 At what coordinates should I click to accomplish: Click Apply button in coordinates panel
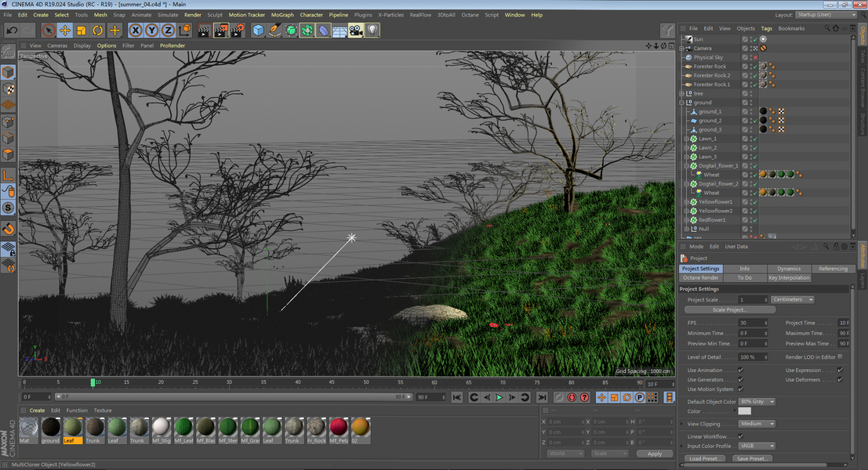(x=654, y=454)
